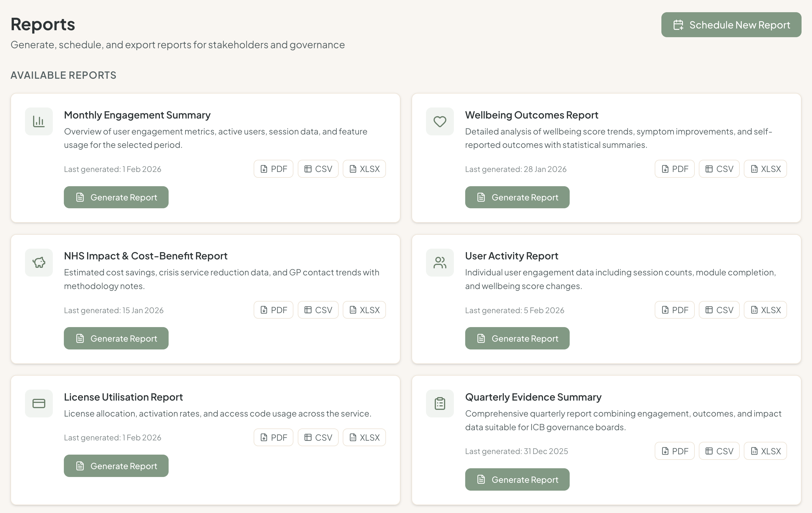
Task: Generate the Wellbeing Outcomes Report
Action: pos(517,197)
